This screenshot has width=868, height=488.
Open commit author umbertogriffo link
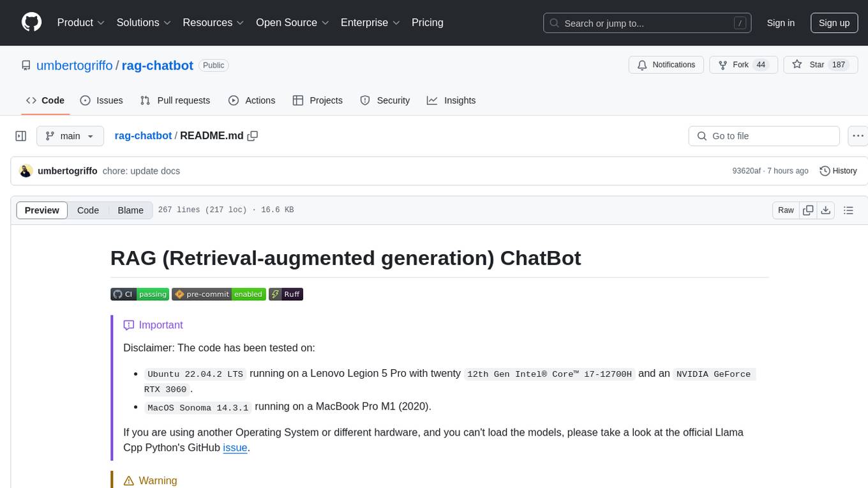click(68, 171)
